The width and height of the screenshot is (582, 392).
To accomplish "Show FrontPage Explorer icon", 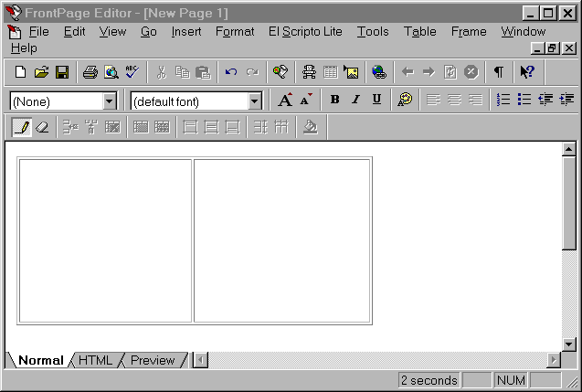I will click(280, 71).
